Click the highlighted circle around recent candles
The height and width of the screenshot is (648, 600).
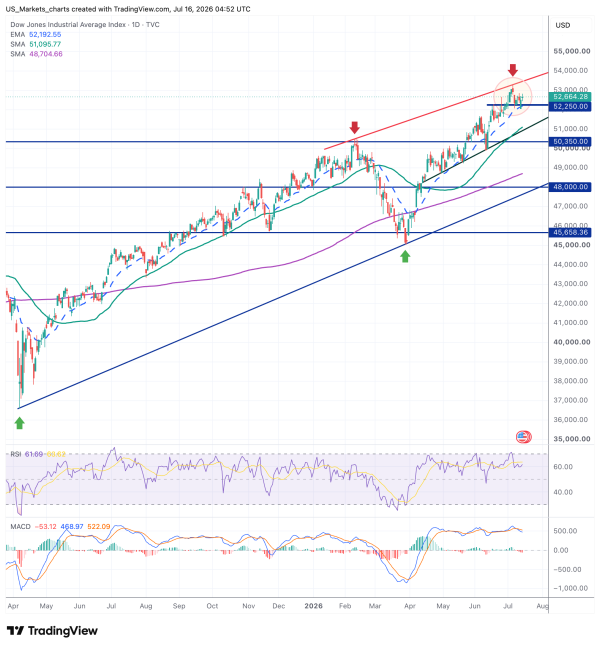[513, 96]
